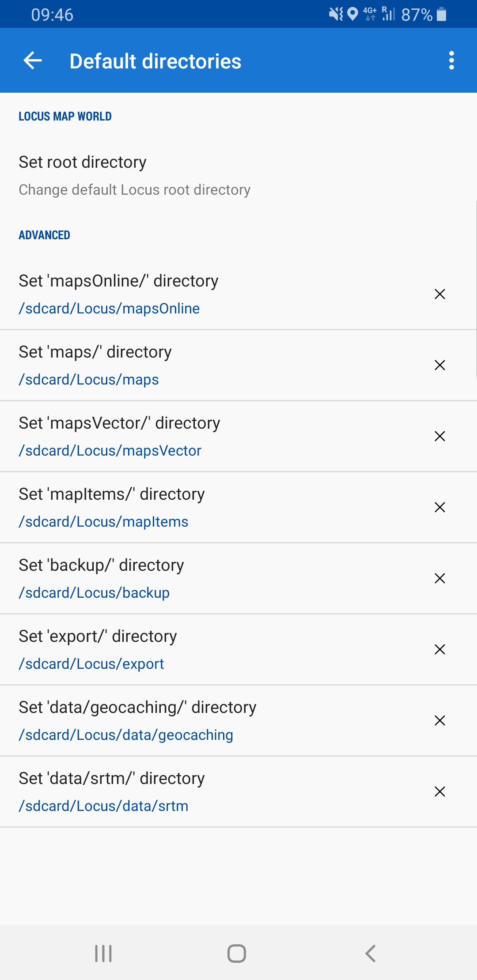Tap the back arrow in the header
The height and width of the screenshot is (980, 477).
click(33, 60)
